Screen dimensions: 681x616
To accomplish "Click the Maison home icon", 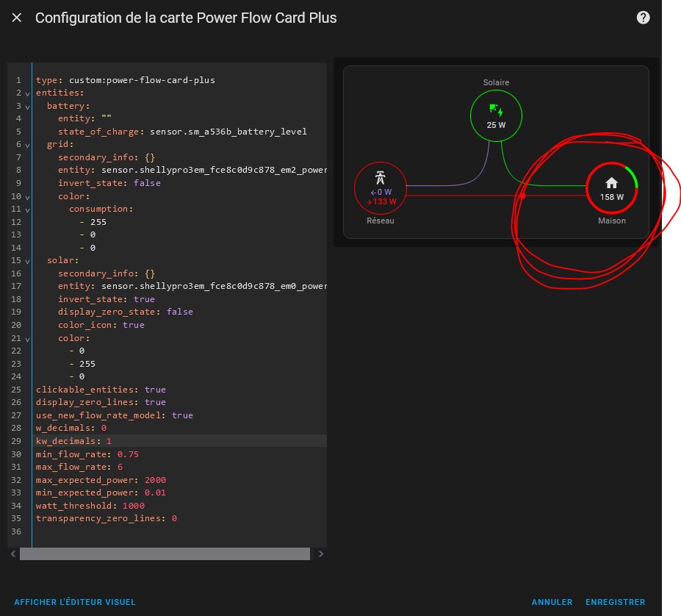I will [x=611, y=183].
